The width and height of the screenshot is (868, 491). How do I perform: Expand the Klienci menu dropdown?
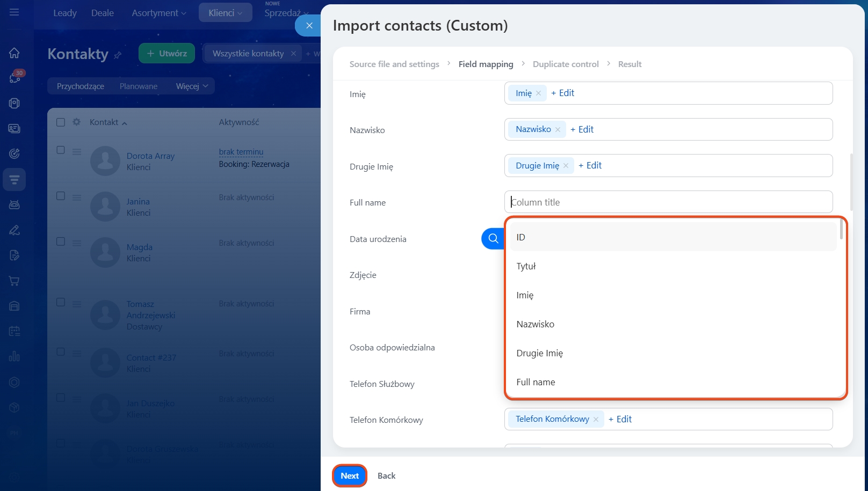click(x=225, y=13)
